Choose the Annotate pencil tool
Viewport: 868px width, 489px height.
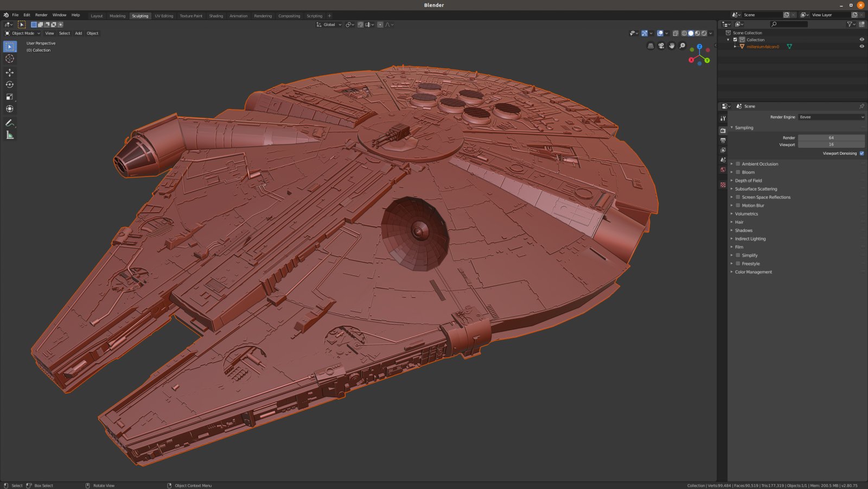pos(10,123)
